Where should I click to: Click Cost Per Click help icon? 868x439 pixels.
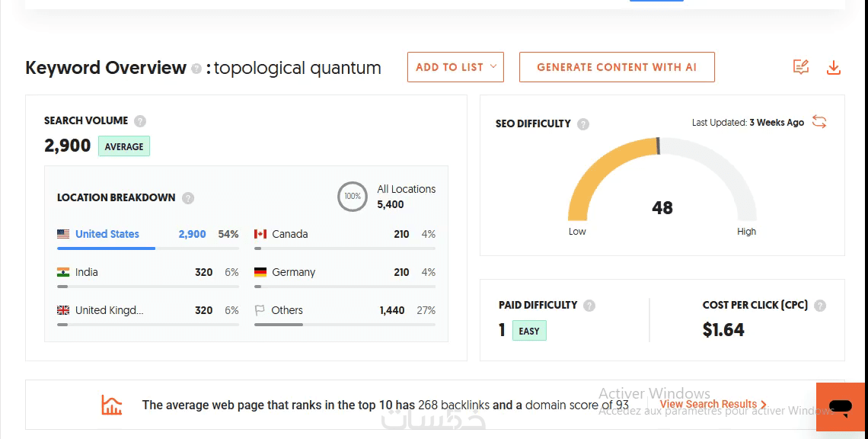point(820,306)
